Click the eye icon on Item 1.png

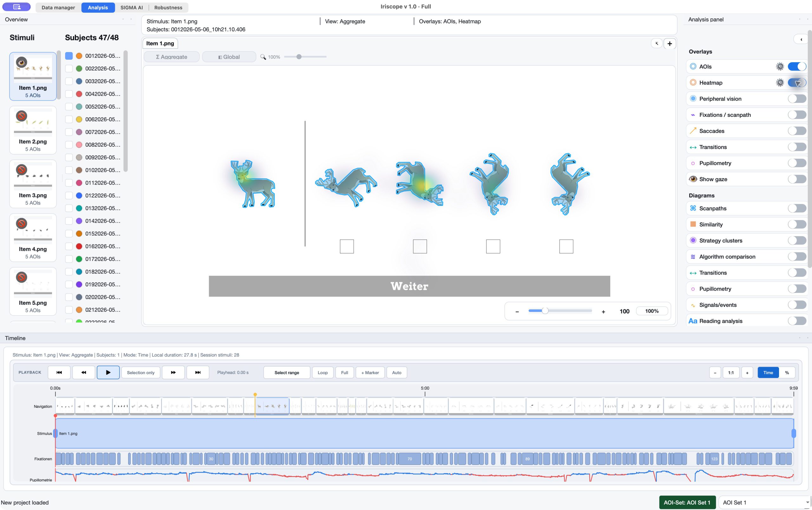(22, 63)
